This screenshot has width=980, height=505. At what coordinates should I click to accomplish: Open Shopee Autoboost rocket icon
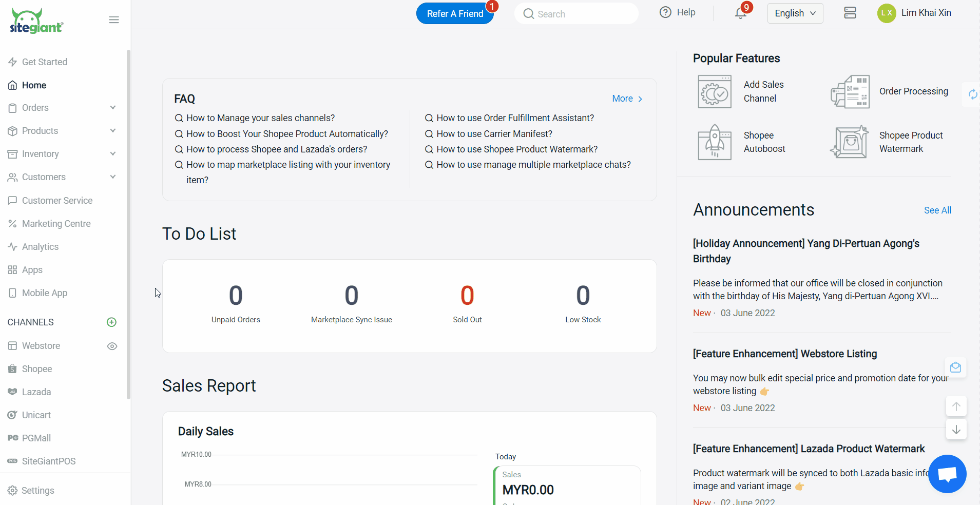pos(714,142)
